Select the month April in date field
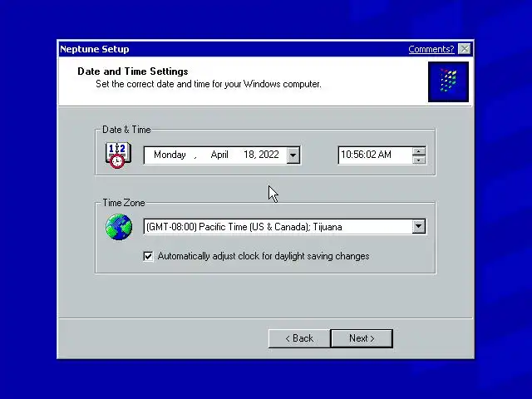 (219, 155)
